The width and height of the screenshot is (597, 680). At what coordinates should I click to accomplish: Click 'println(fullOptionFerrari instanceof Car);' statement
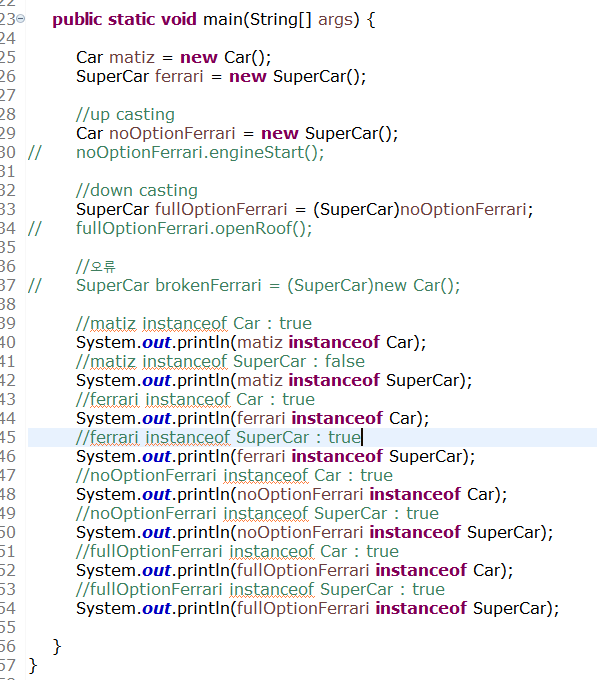[x=295, y=570]
